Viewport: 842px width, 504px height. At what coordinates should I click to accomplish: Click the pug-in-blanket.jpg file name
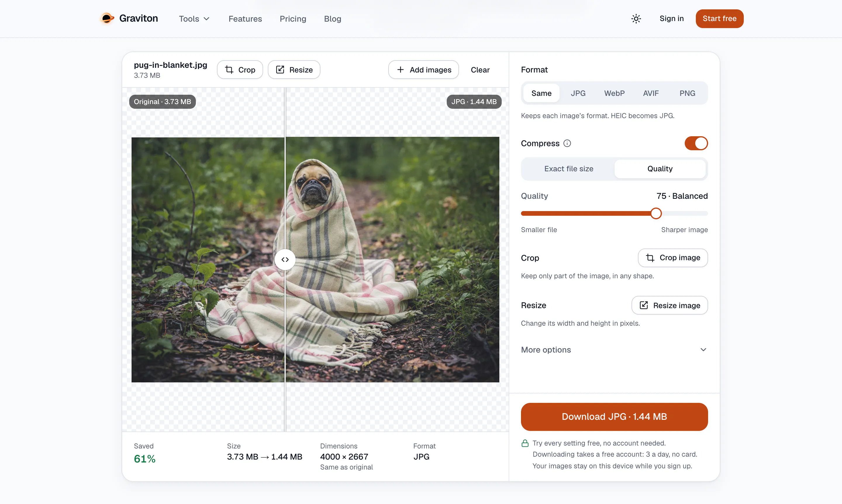(x=170, y=65)
